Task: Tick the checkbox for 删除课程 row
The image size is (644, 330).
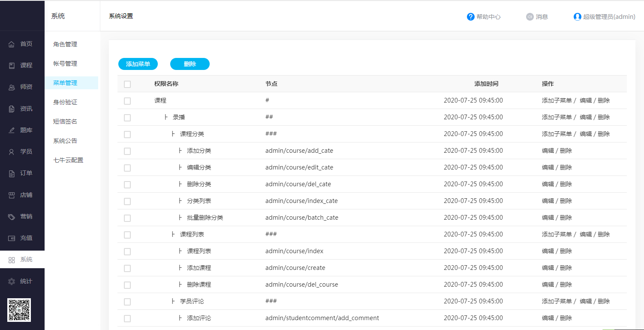Action: pos(127,285)
